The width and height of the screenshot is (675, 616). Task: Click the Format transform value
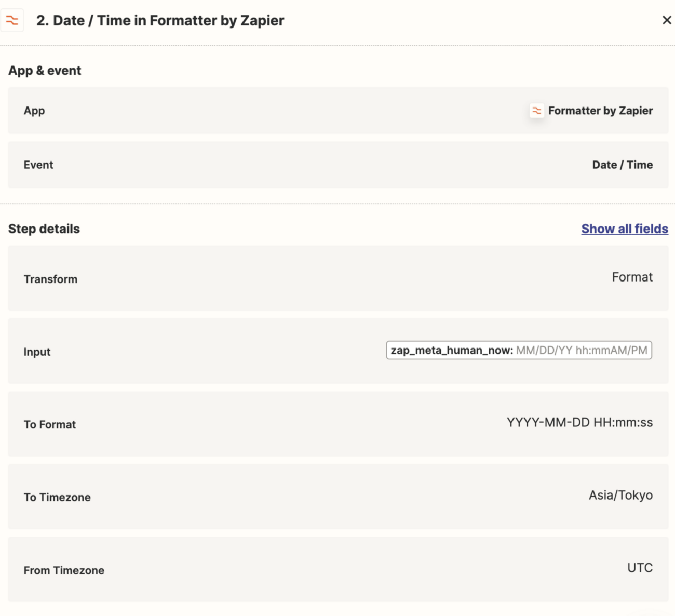(x=632, y=277)
